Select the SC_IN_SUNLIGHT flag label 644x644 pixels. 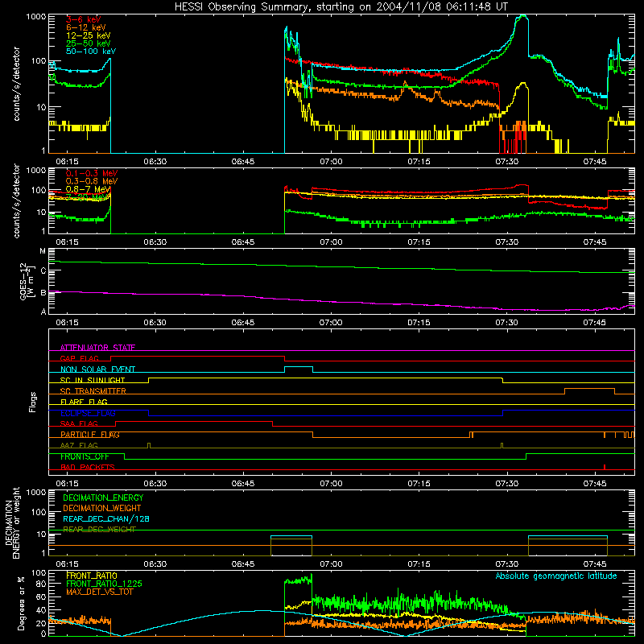(x=93, y=380)
